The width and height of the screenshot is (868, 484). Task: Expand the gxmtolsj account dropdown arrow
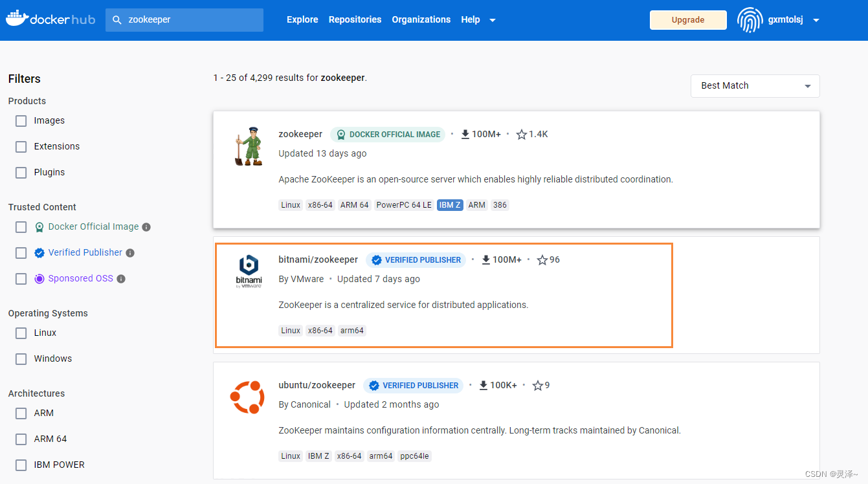coord(816,20)
